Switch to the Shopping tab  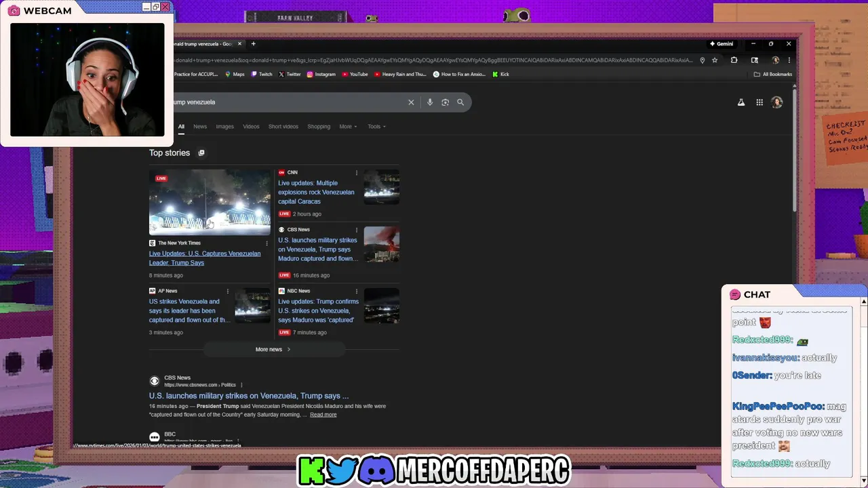point(319,127)
